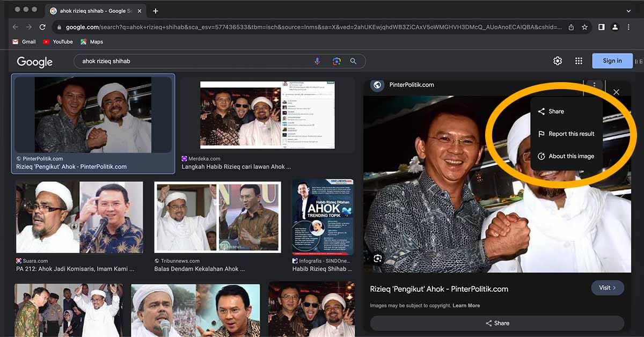Screen dimensions: 644x337
Task: Expand Chrome's tab search chevron
Action: 628,11
